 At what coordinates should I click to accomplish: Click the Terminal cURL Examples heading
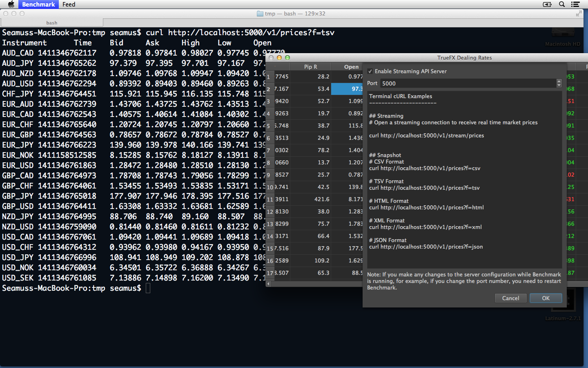pos(401,96)
